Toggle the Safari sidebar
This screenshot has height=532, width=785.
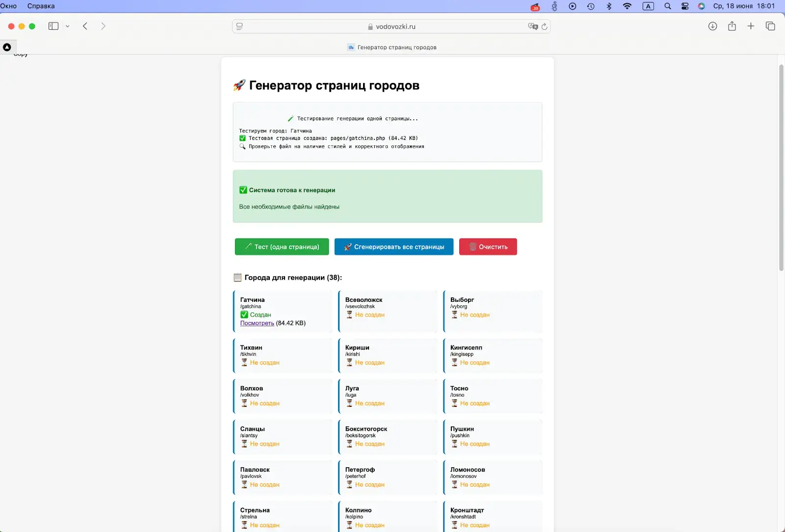tap(53, 26)
